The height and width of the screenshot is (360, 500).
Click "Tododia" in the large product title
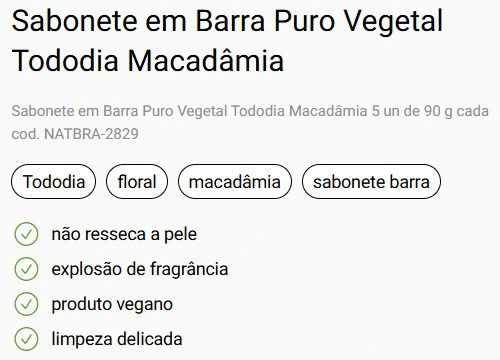tap(65, 61)
